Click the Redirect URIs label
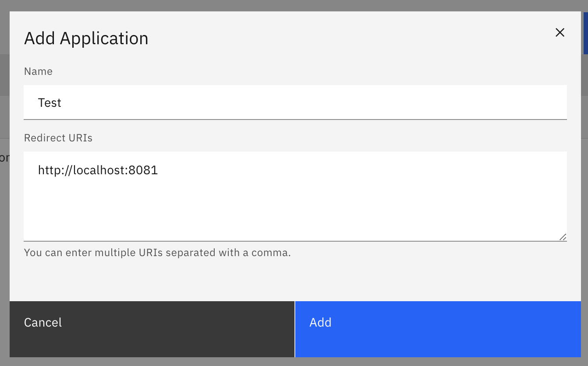This screenshot has height=366, width=588. (58, 137)
